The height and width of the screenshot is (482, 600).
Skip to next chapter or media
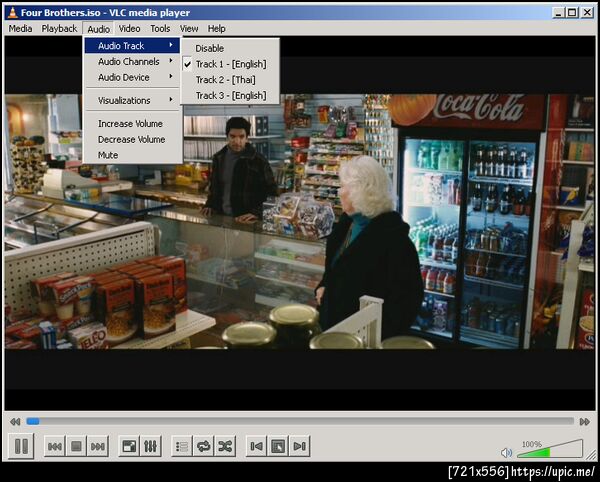(x=98, y=446)
